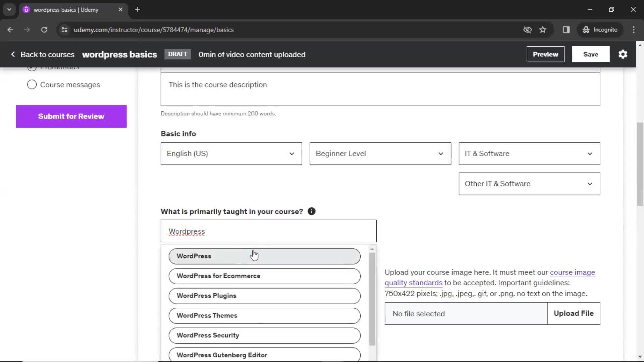
Task: Click the bookmark/star icon in address bar
Action: [x=543, y=29]
